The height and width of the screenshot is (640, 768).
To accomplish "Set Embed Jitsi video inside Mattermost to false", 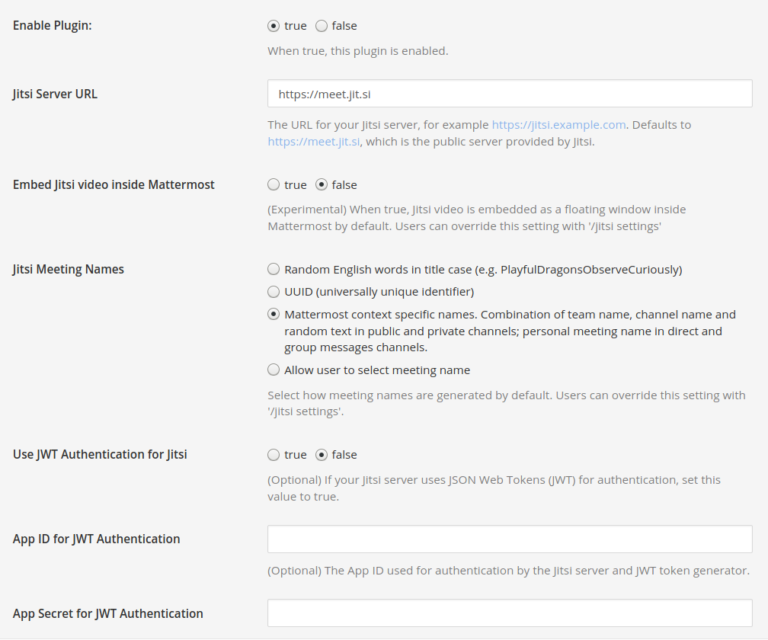I will pyautogui.click(x=321, y=185).
